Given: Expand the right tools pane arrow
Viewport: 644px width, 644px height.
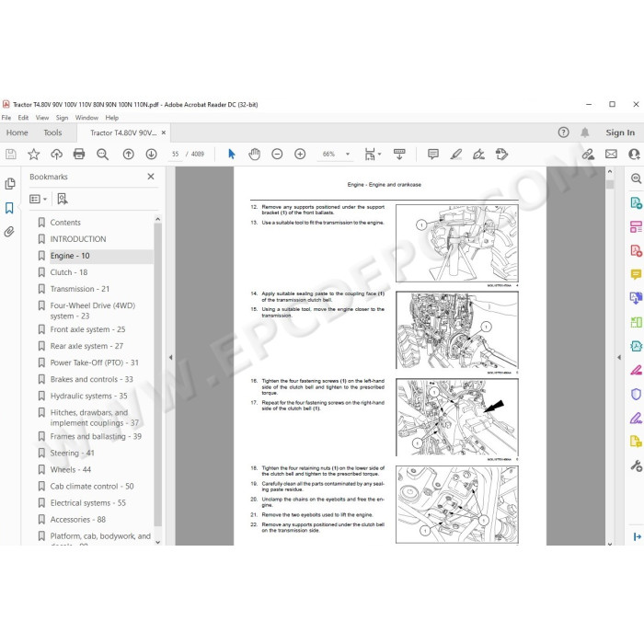Looking at the screenshot, I should tap(618, 357).
